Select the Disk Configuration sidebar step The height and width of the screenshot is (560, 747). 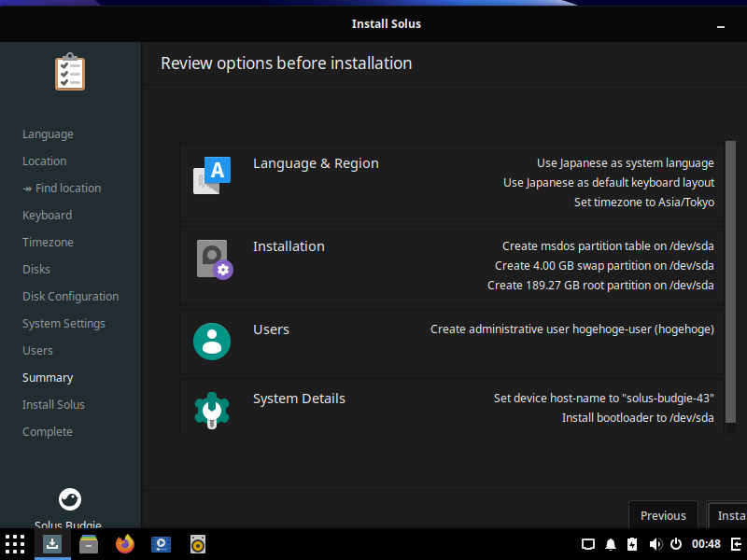click(x=71, y=297)
